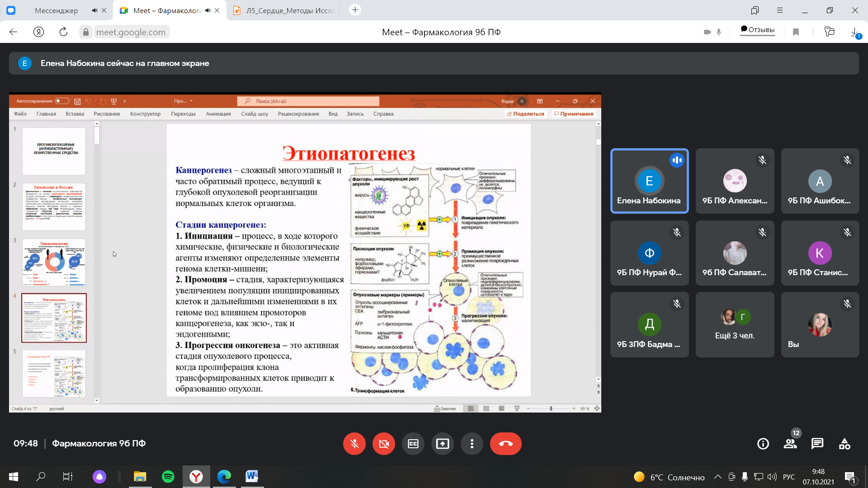This screenshot has height=488, width=868.
Task: Click the volume icon in system tray
Action: (772, 477)
